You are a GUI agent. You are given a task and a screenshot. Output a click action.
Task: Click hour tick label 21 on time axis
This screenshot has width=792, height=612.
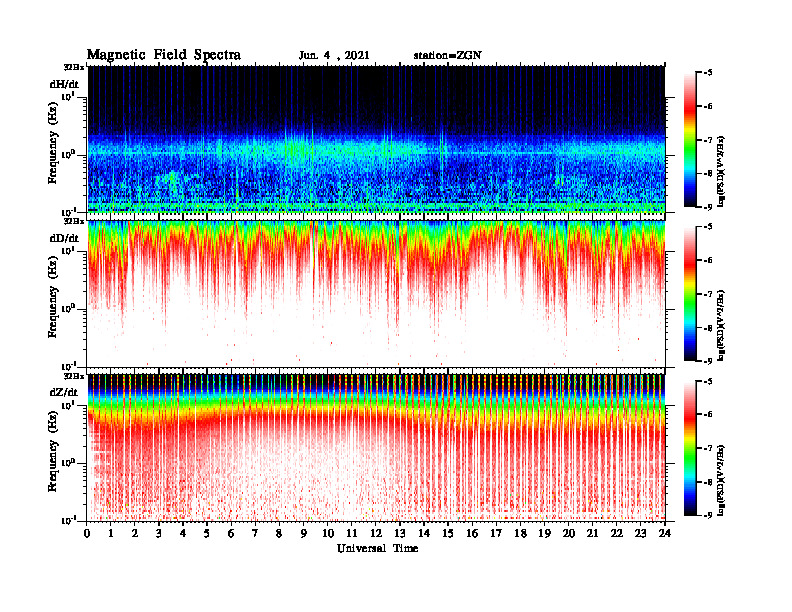pos(592,533)
